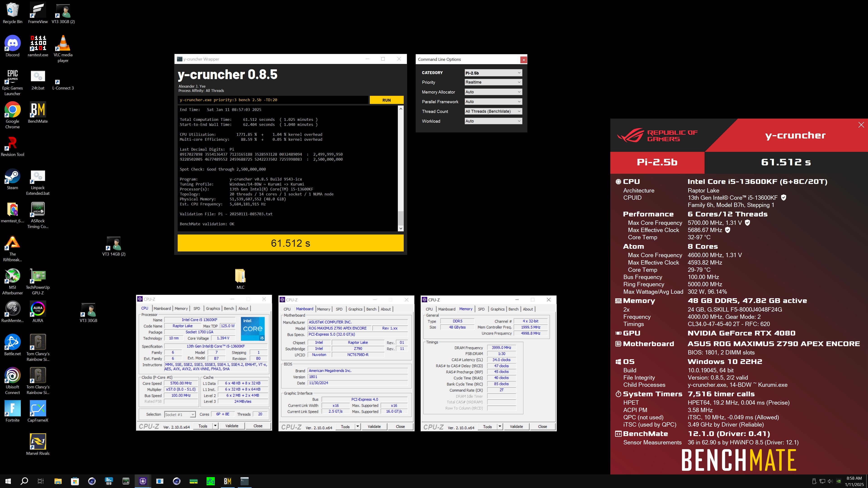Open the CapFrameX desktop shortcut
Screen dimensions: 868x488
[x=38, y=412]
